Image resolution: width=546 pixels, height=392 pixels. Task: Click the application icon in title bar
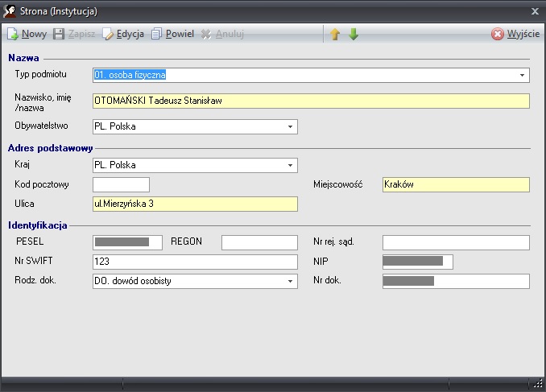[9, 11]
